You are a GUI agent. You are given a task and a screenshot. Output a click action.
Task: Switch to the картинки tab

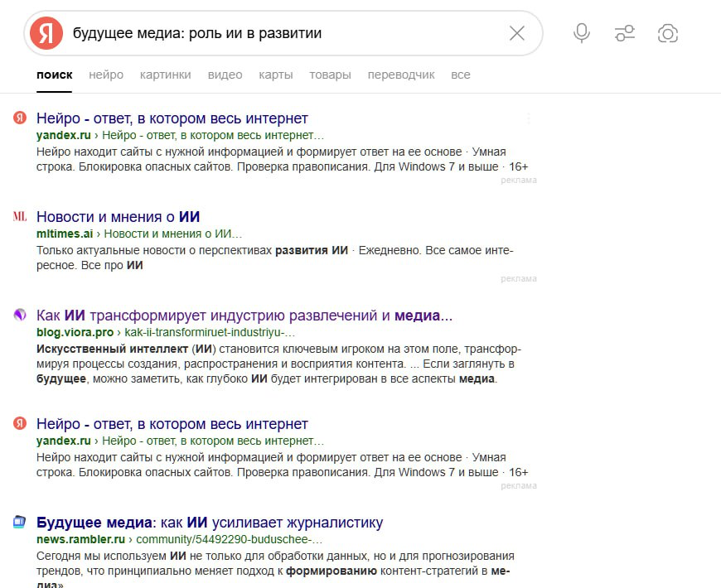(166, 75)
